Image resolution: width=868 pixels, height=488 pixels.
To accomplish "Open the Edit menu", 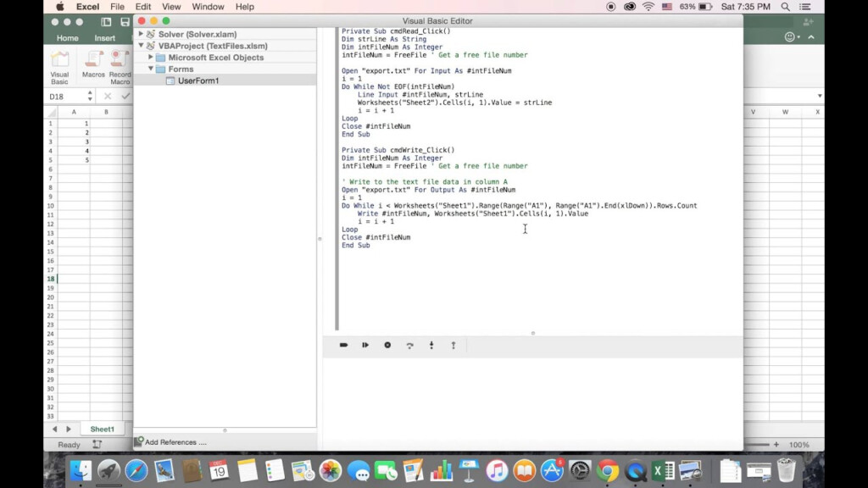I will tap(142, 7).
